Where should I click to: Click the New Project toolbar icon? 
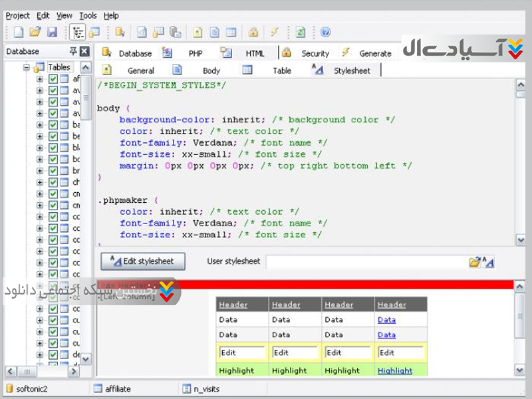point(19,32)
